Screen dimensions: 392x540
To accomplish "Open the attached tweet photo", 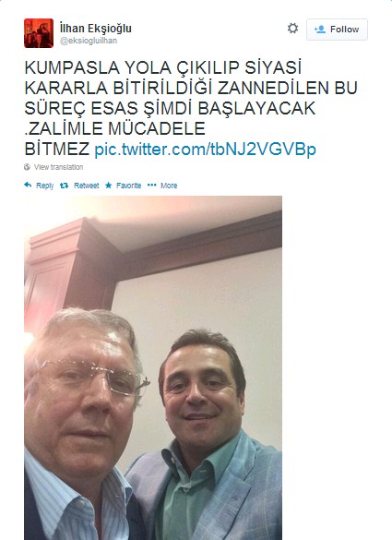I will tap(153, 367).
